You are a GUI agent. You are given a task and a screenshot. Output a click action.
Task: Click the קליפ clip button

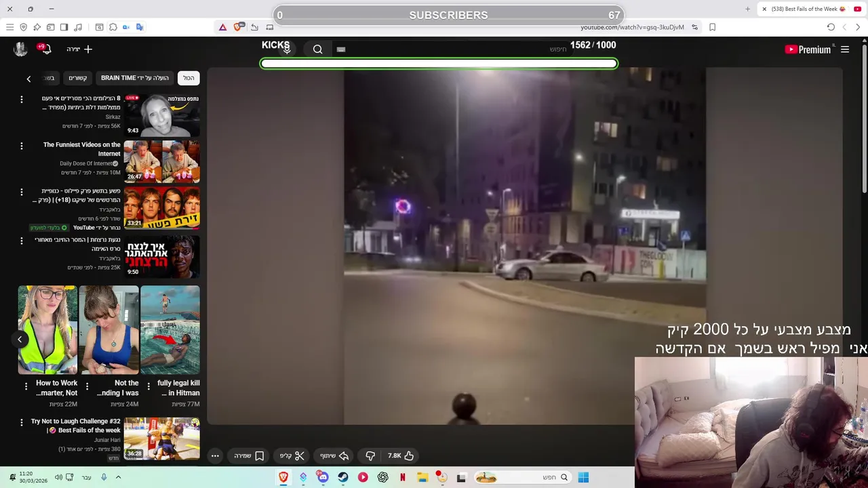click(292, 455)
